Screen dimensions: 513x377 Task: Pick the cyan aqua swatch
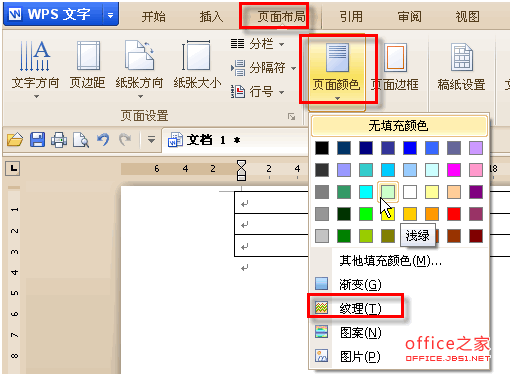tap(366, 192)
